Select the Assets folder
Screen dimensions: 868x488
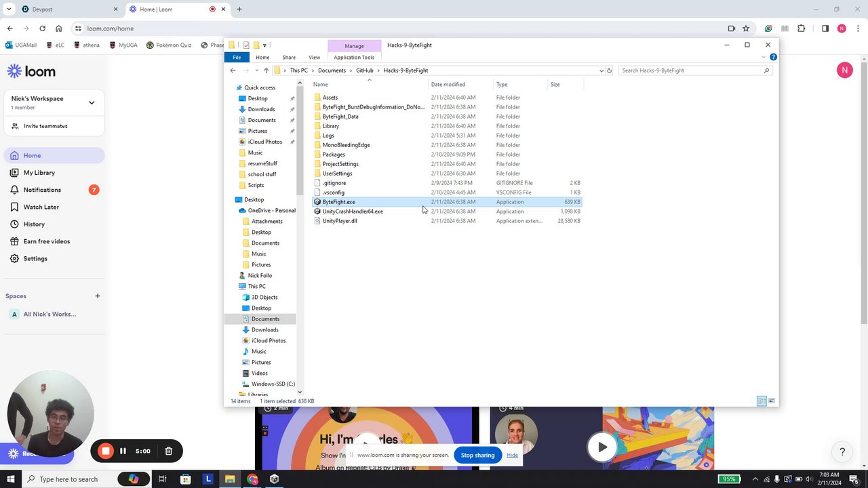[330, 98]
